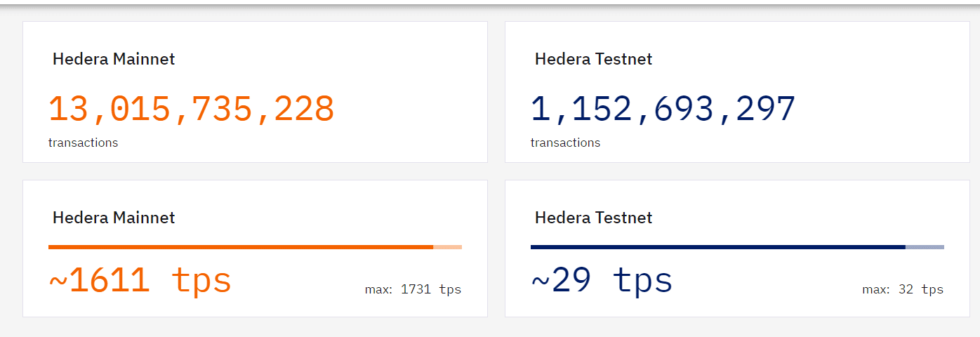Viewport: 980px width, 337px height.
Task: Click Hedera Testnet heading above the blue bar
Action: click(593, 218)
